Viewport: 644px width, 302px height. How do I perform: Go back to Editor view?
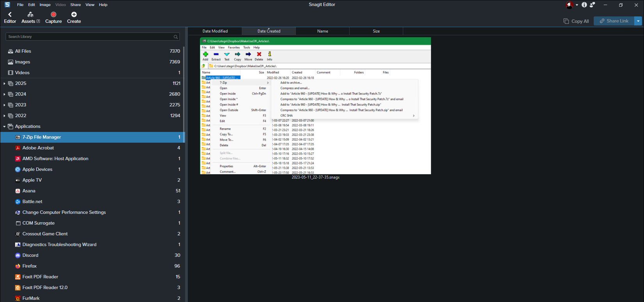(x=10, y=18)
